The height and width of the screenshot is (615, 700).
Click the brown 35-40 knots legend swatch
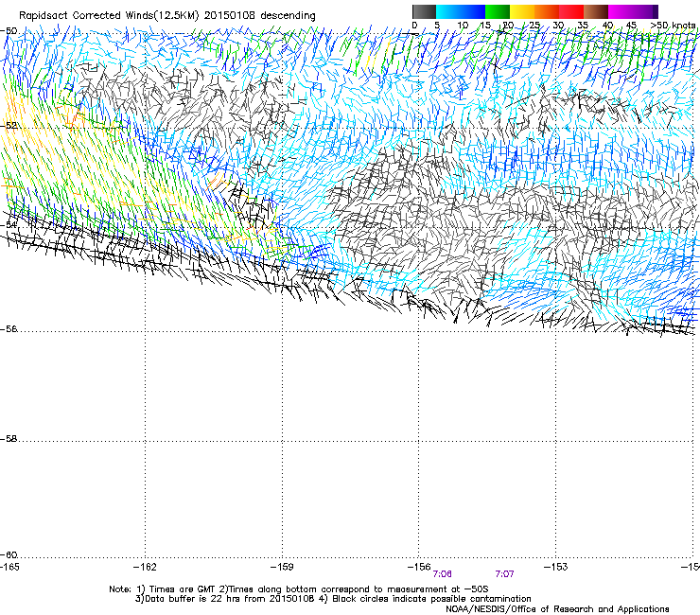596,11
